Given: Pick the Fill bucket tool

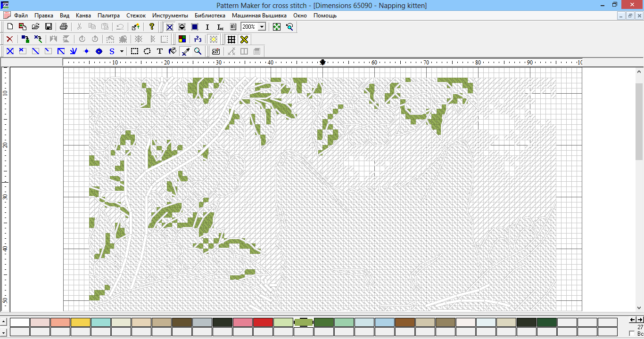Looking at the screenshot, I should tap(173, 51).
